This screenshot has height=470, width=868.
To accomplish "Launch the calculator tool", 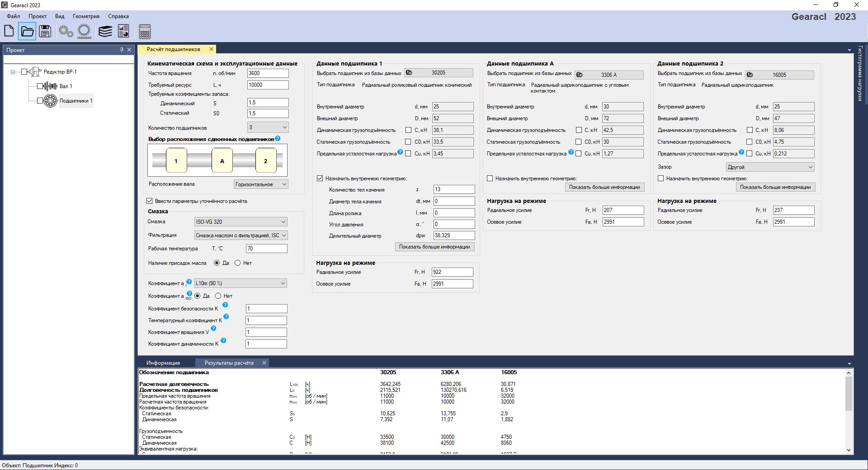I will point(145,31).
